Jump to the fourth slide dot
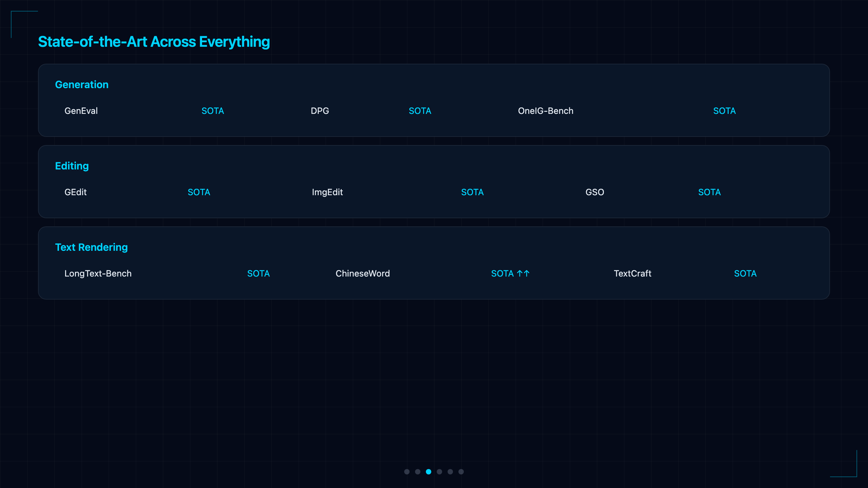This screenshot has width=868, height=488. (439, 472)
